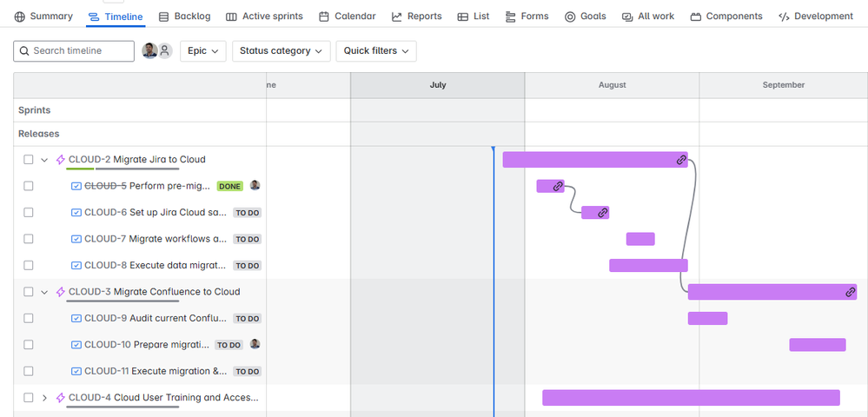Tick the CLOUD-8 row checkbox
Screen dimensions: 868x417
28,265
